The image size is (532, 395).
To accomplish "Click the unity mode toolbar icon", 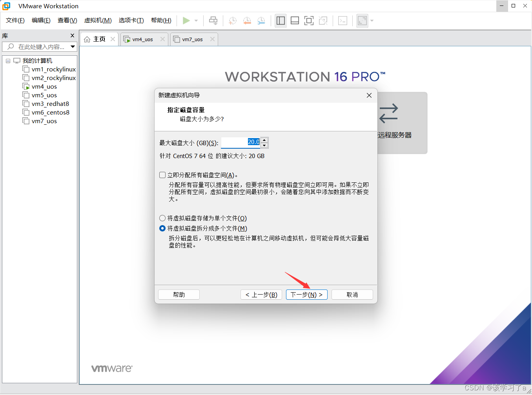I will pyautogui.click(x=323, y=20).
